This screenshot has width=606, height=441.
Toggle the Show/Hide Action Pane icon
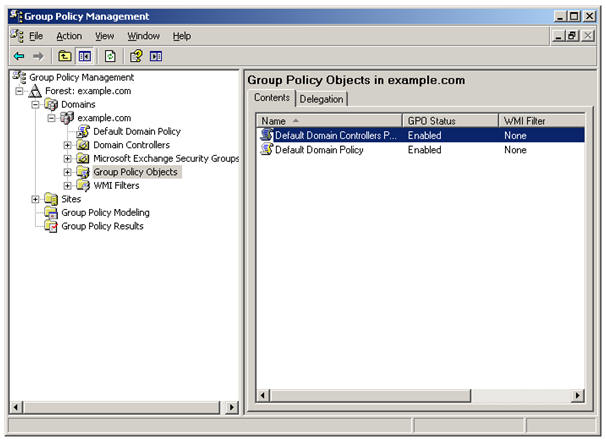tap(156, 56)
